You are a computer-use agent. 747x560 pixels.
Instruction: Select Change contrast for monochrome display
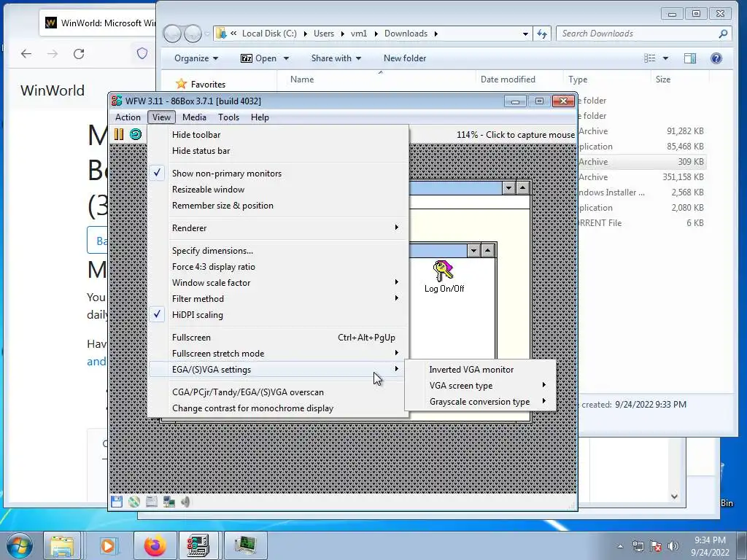coord(279,408)
